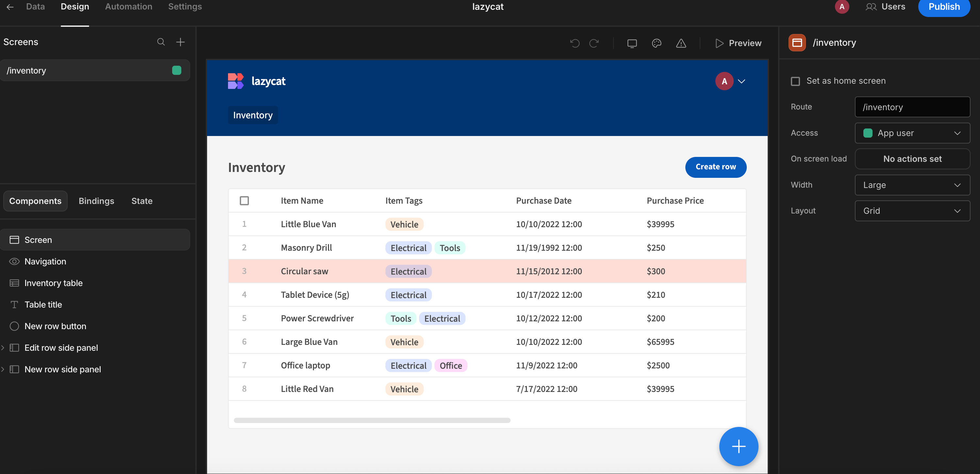Switch to the Automation tab
Screen dimensions: 980x474
click(129, 7)
